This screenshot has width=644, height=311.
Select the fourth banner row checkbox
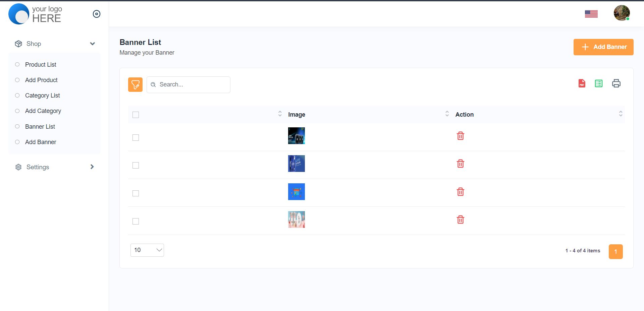click(136, 222)
